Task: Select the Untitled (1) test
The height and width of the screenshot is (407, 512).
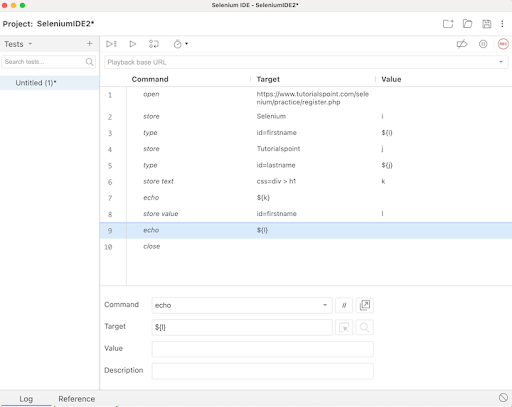Action: (49, 83)
